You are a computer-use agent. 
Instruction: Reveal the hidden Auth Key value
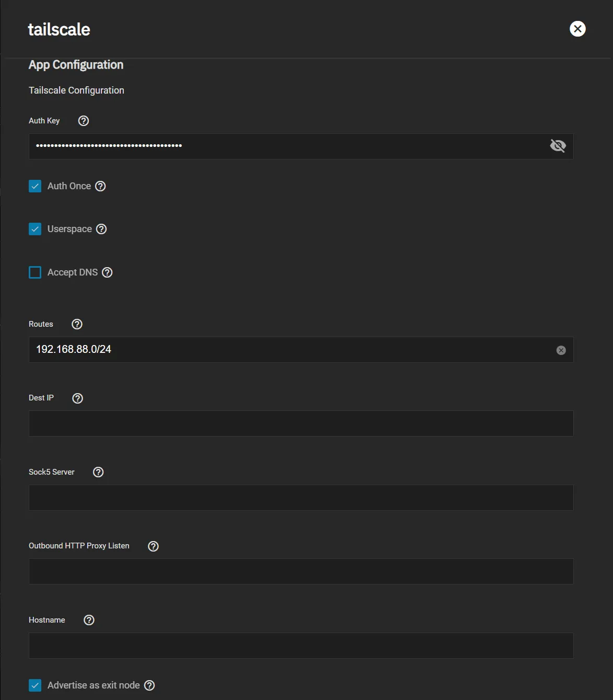click(x=558, y=146)
